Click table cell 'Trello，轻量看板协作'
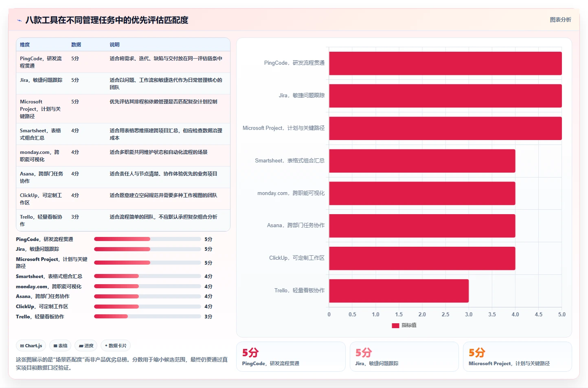 41,220
